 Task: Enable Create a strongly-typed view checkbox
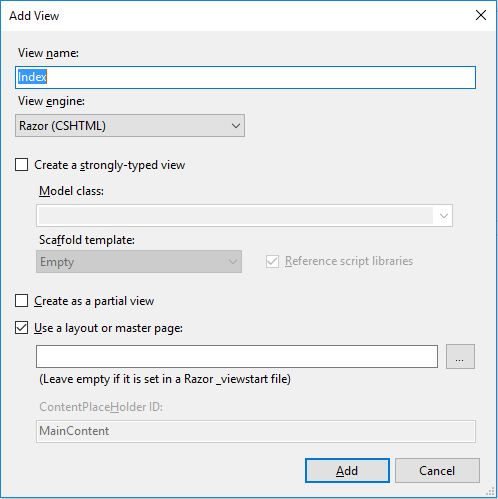(21, 165)
